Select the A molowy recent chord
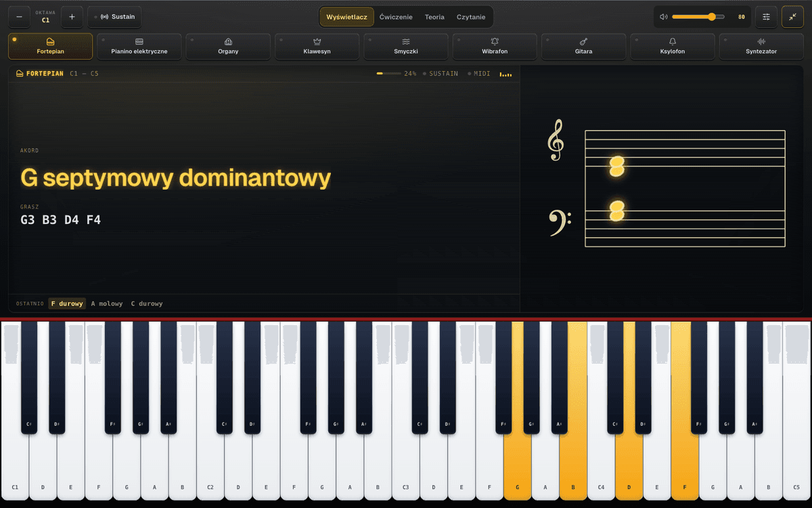This screenshot has width=812, height=508. pos(107,303)
